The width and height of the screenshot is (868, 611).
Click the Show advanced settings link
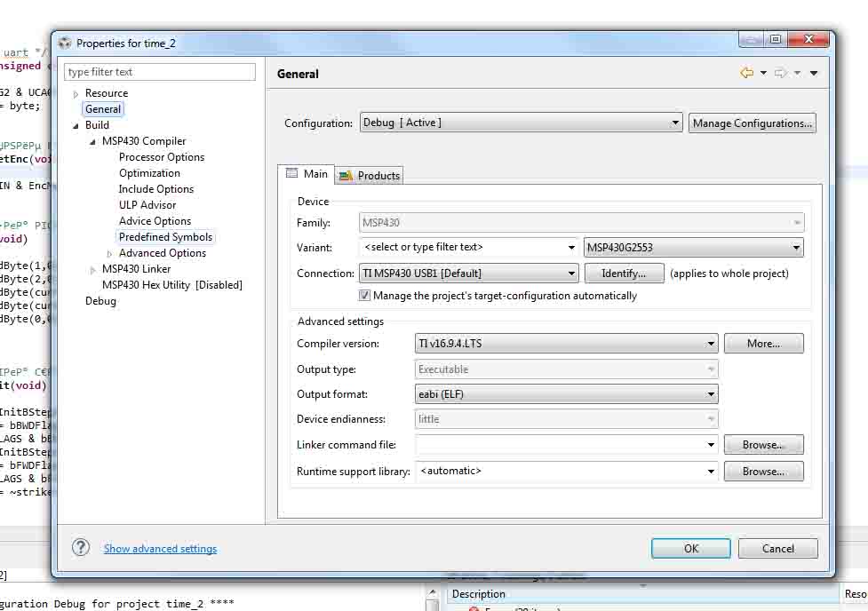tap(160, 549)
